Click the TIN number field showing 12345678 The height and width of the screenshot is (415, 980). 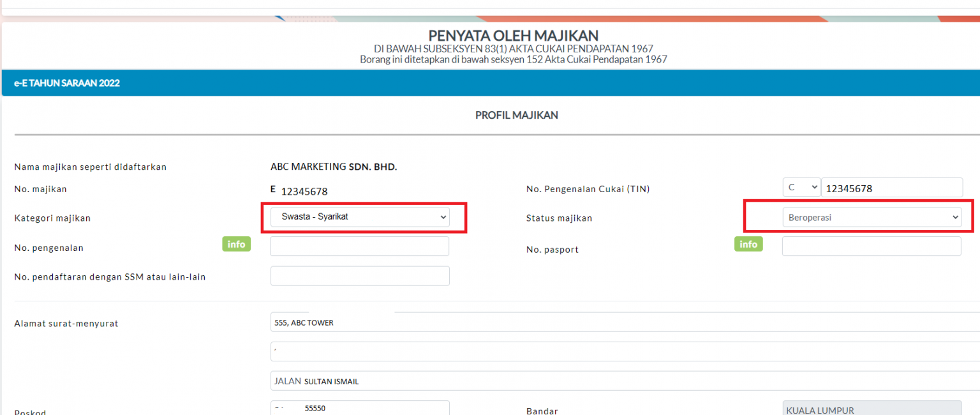click(891, 187)
